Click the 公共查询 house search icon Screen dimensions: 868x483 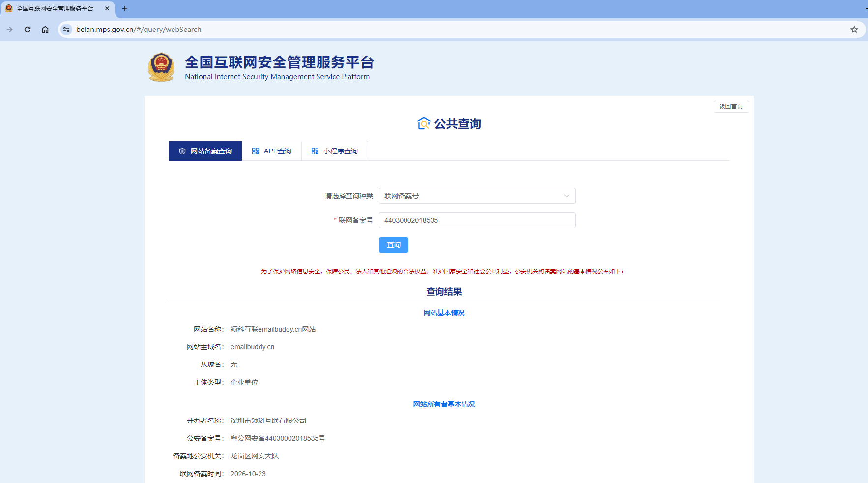pos(424,123)
